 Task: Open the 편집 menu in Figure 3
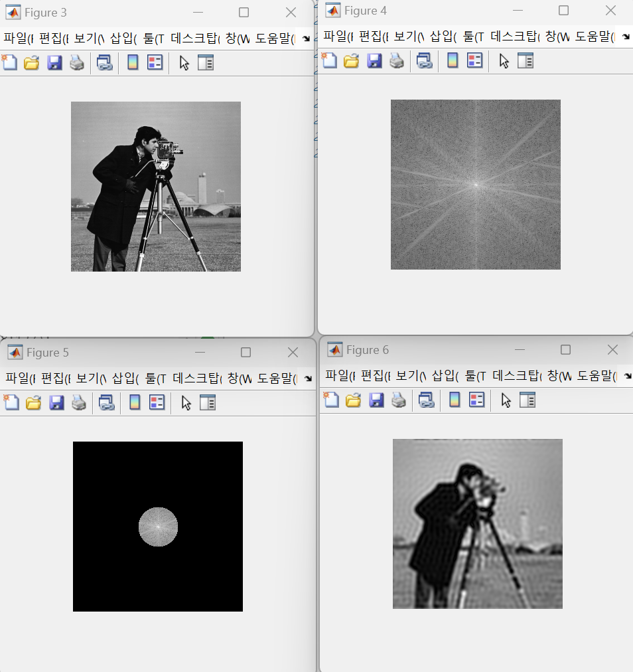coord(54,39)
